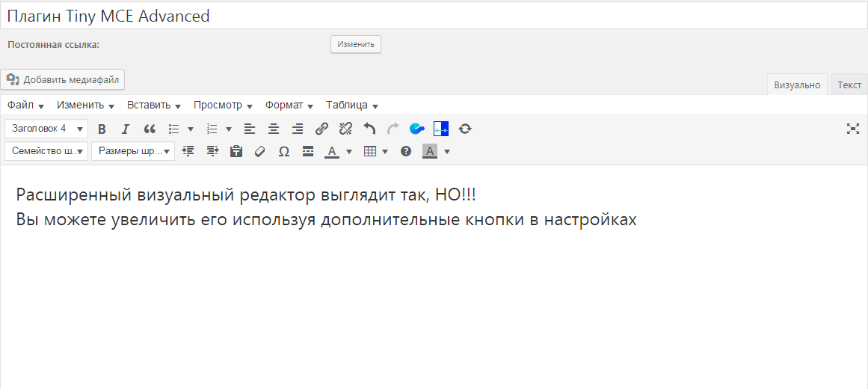Align text to center
This screenshot has height=389, width=868.
tap(274, 129)
